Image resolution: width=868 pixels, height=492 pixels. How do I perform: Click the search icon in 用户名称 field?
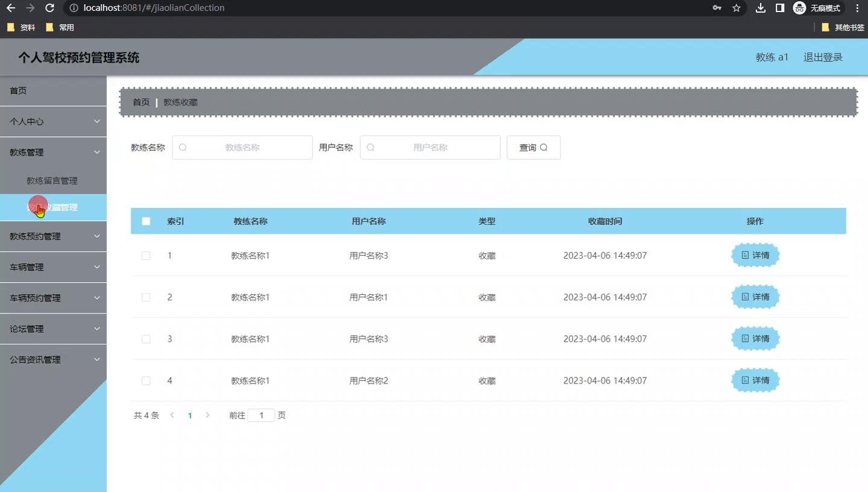tap(371, 147)
